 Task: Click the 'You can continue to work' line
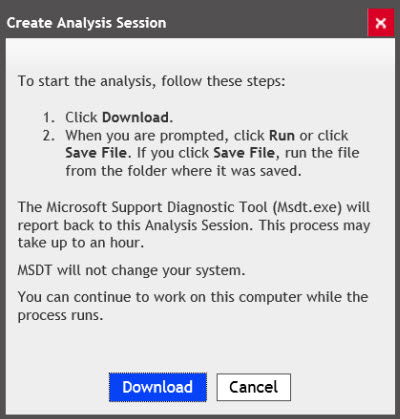(193, 297)
